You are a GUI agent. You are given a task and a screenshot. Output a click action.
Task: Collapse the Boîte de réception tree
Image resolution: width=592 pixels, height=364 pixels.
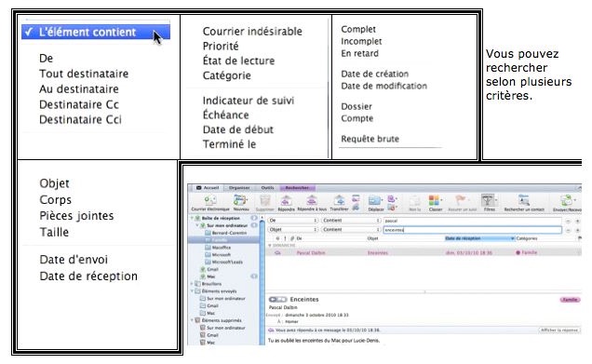coord(192,218)
